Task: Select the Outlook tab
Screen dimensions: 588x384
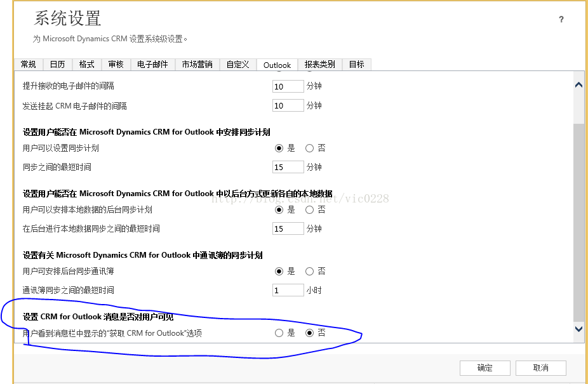Action: pyautogui.click(x=277, y=65)
